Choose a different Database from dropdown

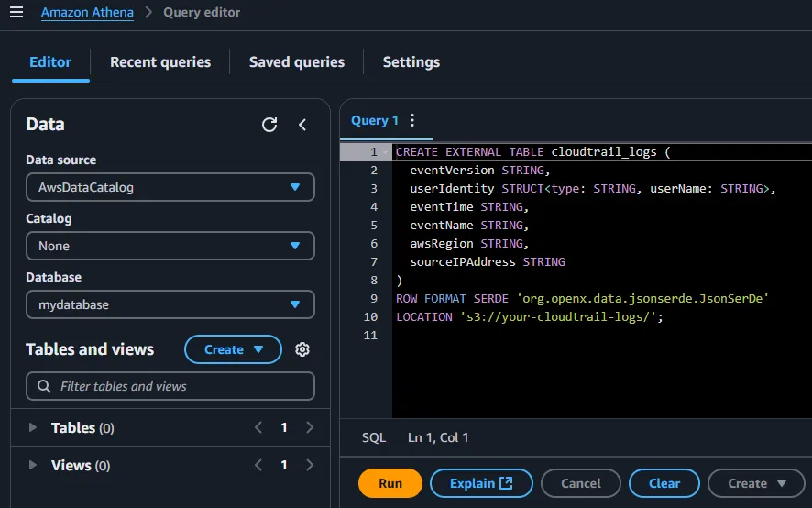(170, 304)
